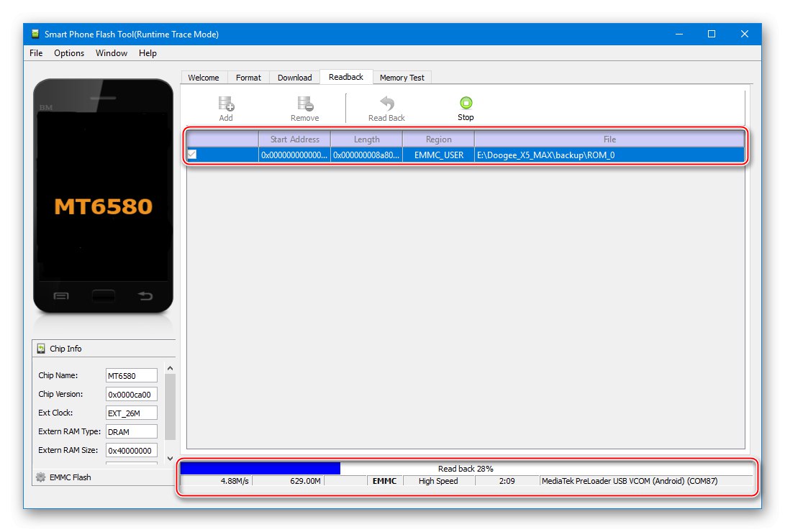Click the Region column header
Screen dimensions: 785x532
tap(439, 139)
